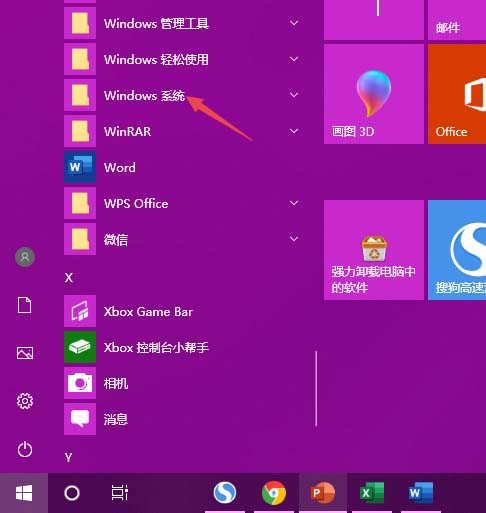Image resolution: width=486 pixels, height=513 pixels.
Task: Open the Office tile
Action: [x=457, y=94]
